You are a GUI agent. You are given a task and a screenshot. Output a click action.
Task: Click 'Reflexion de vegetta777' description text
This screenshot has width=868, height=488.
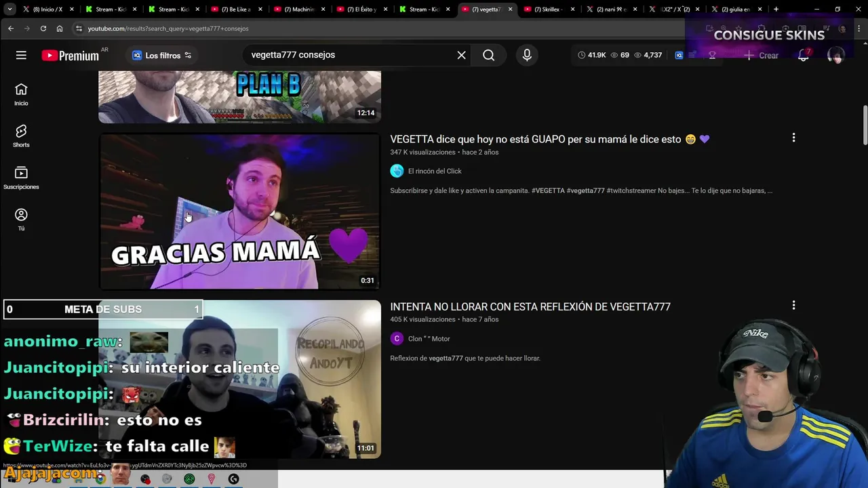[x=465, y=358]
